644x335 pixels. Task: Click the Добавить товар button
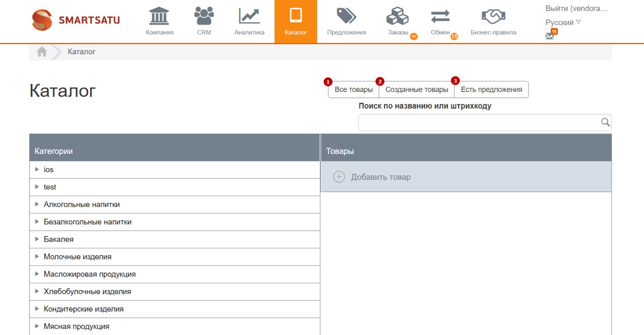(x=466, y=177)
